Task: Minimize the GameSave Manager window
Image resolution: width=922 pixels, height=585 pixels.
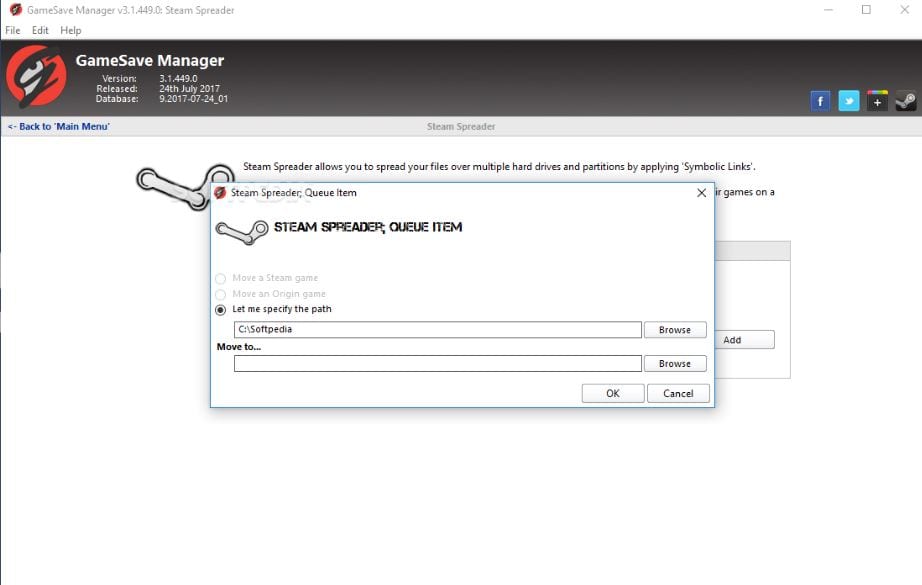Action: point(829,10)
